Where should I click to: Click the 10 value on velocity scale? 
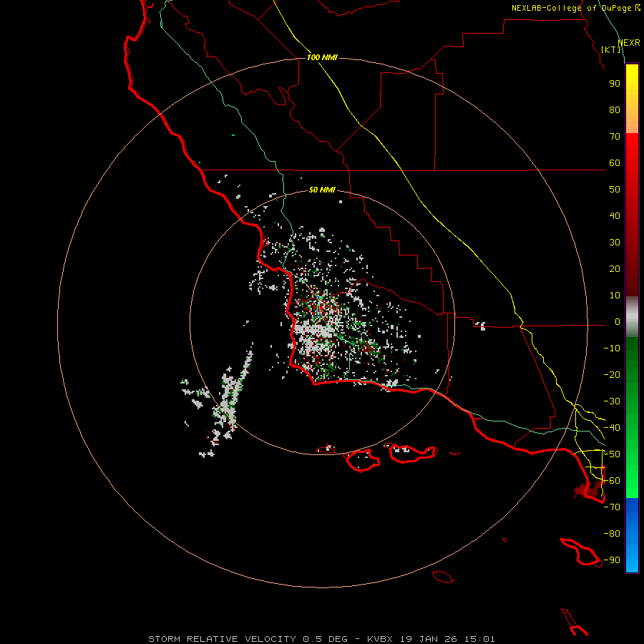(x=615, y=296)
